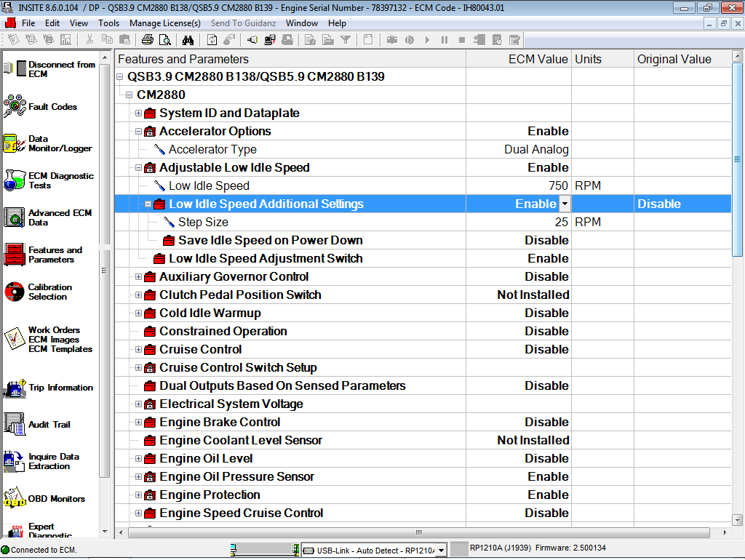Open the Window menu
Image resolution: width=745 pixels, height=560 pixels.
tap(302, 23)
